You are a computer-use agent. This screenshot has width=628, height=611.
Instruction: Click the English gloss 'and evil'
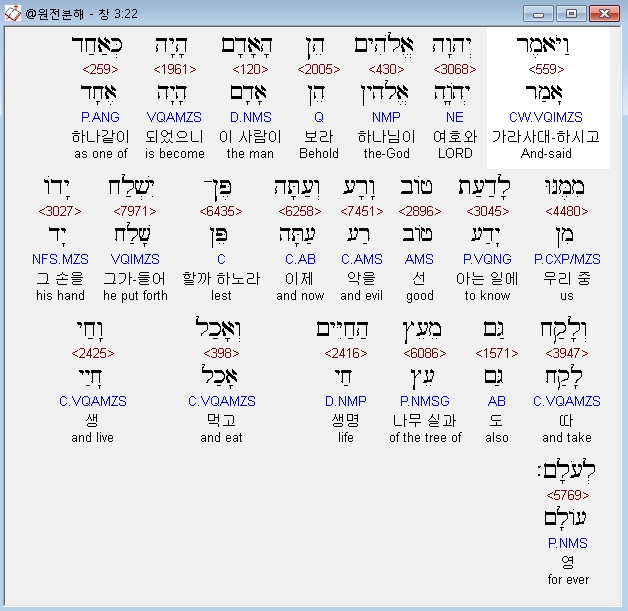(361, 295)
